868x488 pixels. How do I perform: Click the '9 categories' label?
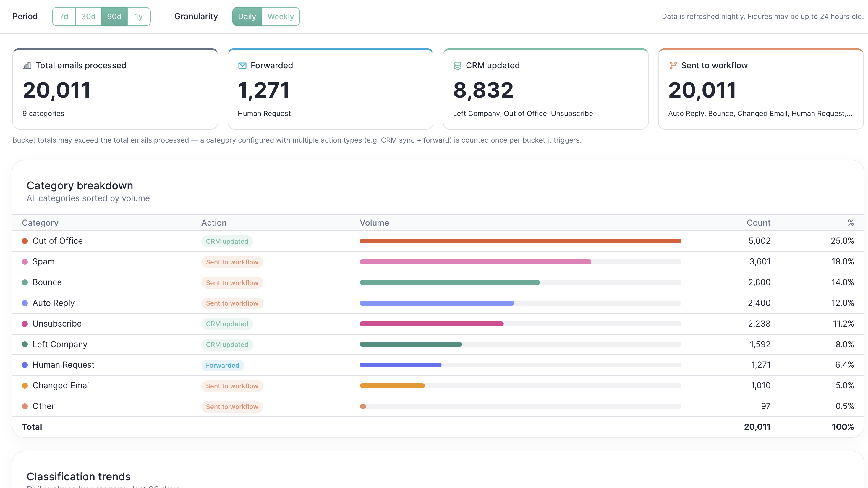(43, 114)
